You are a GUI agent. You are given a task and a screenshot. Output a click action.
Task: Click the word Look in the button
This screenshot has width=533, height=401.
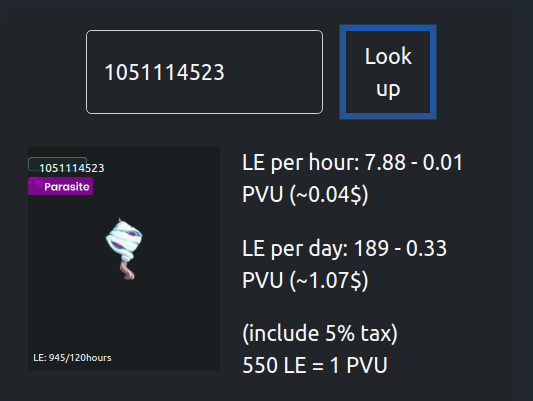click(x=388, y=56)
